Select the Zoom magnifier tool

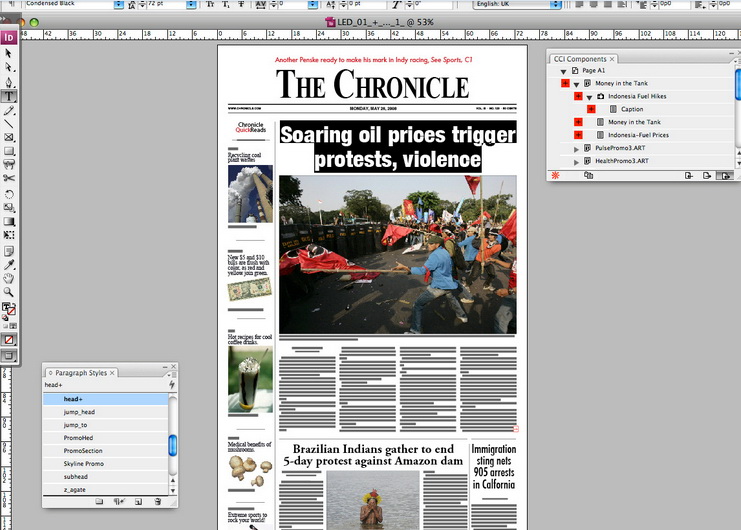tap(9, 292)
